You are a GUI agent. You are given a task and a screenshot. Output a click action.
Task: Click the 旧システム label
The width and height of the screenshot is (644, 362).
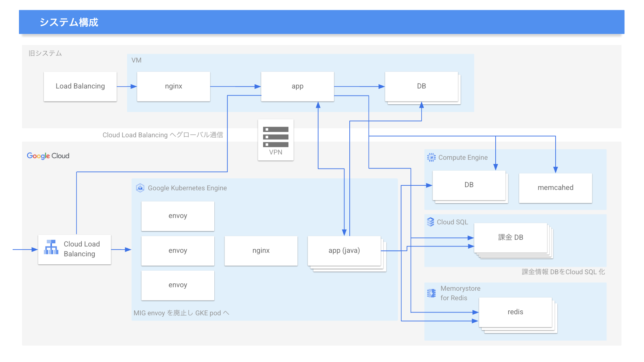pyautogui.click(x=45, y=53)
